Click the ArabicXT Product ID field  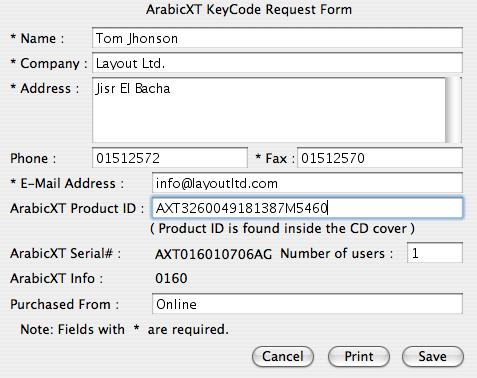[x=307, y=208]
